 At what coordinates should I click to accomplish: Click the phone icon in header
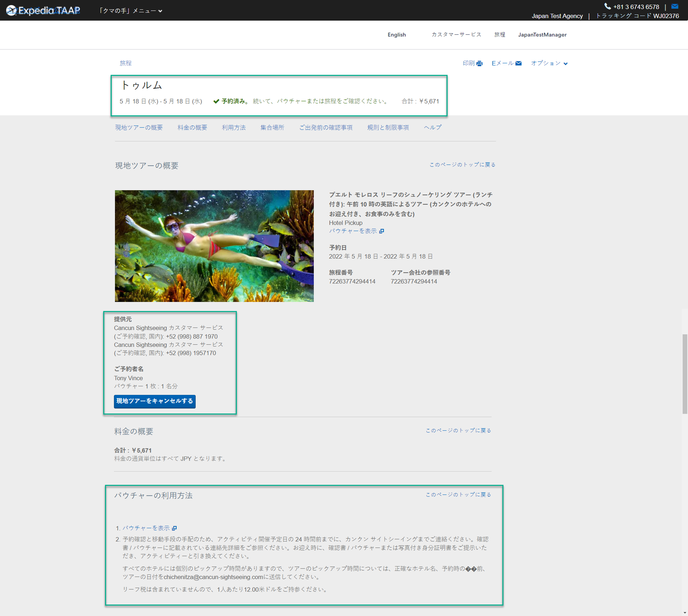pos(607,6)
